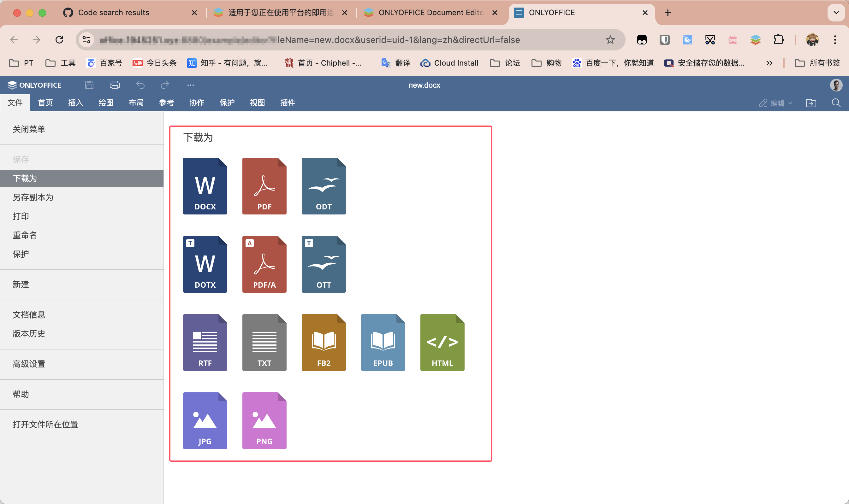This screenshot has width=849, height=504.
Task: Download the document as FB2
Action: (x=324, y=342)
